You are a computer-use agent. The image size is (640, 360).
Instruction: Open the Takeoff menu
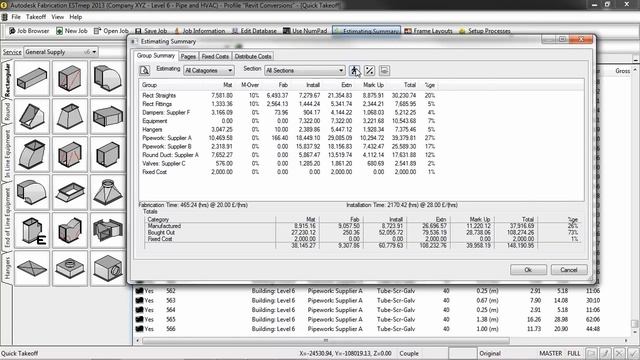coord(36,17)
